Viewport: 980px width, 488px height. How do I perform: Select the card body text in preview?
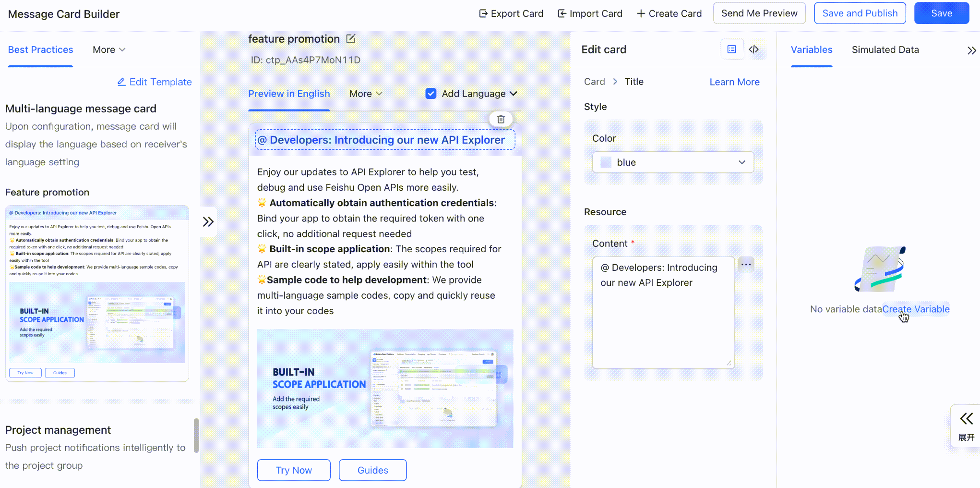tap(379, 241)
